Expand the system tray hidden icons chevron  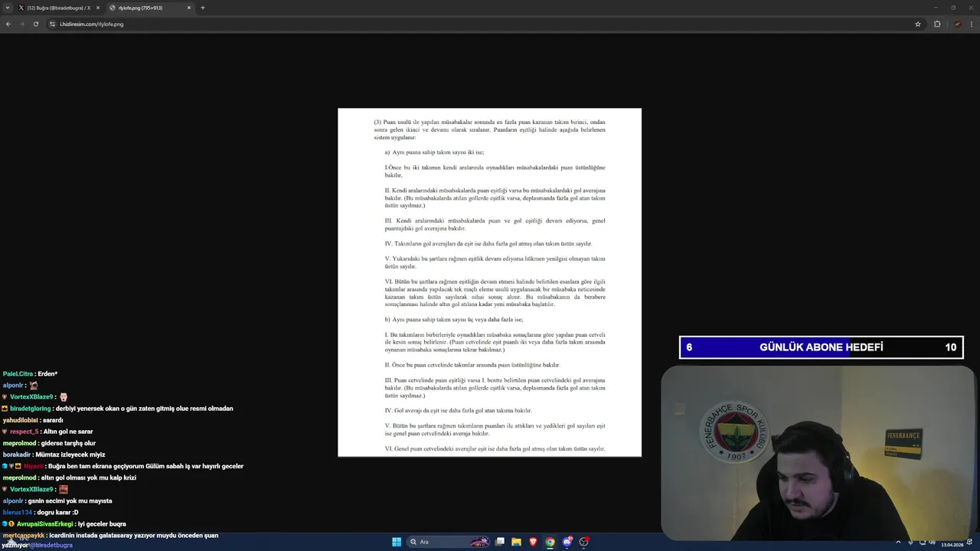click(898, 543)
